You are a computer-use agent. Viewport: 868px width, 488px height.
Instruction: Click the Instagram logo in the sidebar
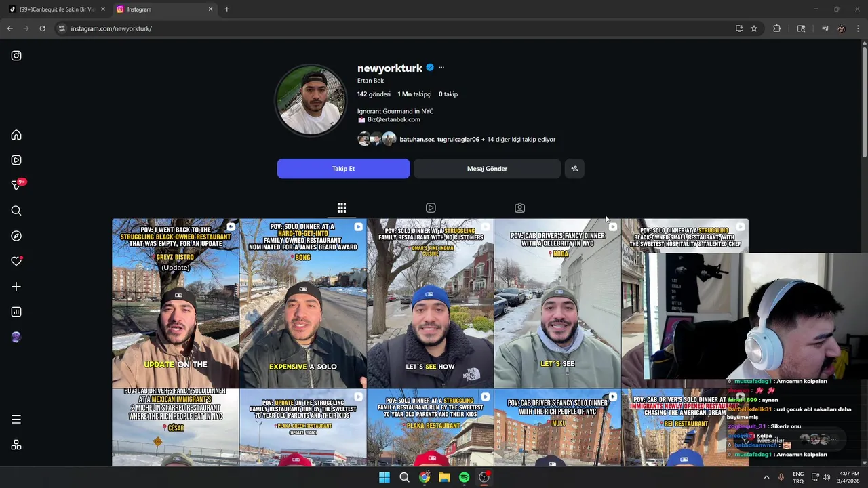[x=16, y=56]
